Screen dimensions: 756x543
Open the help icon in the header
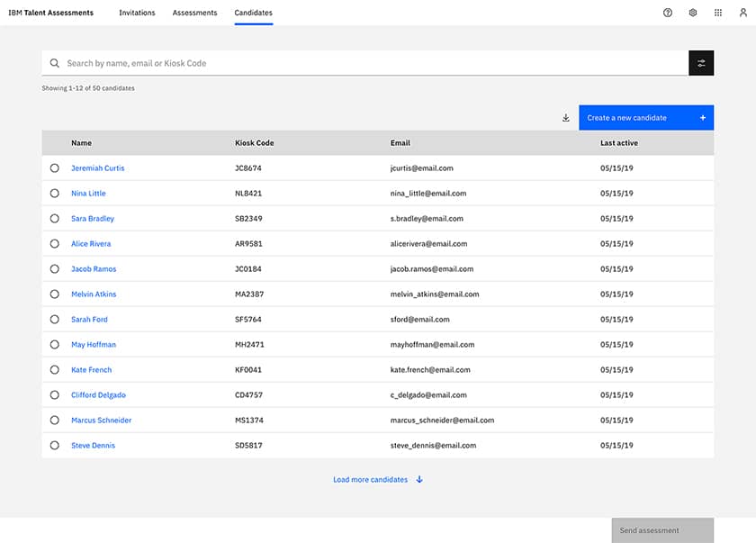tap(668, 13)
